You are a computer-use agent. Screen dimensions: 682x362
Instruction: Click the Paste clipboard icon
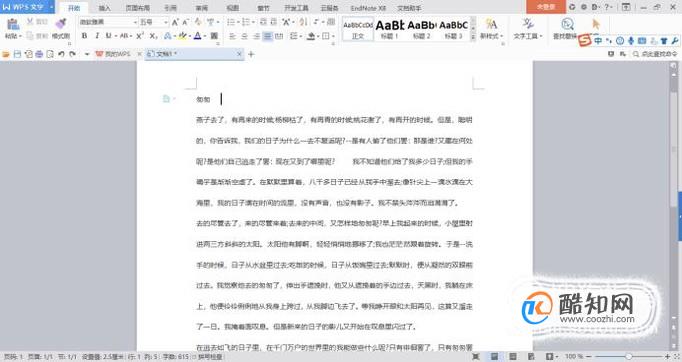[x=13, y=25]
